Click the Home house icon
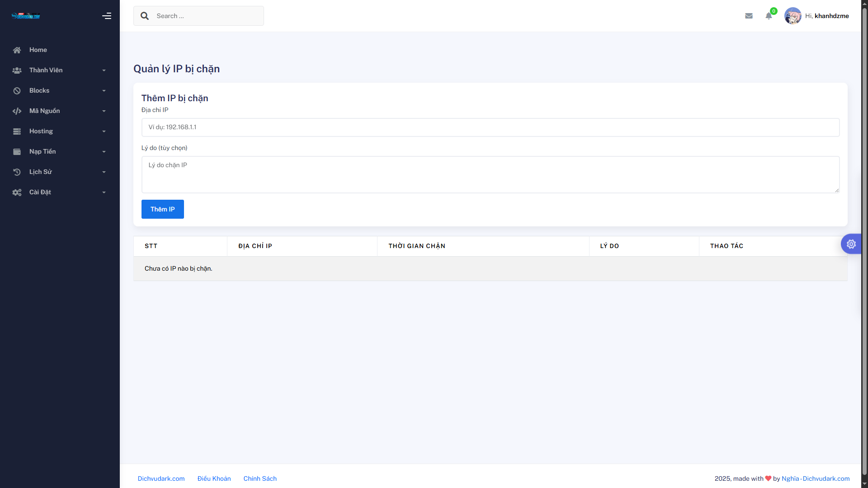Screen dimensions: 868x488 [x=17, y=50]
